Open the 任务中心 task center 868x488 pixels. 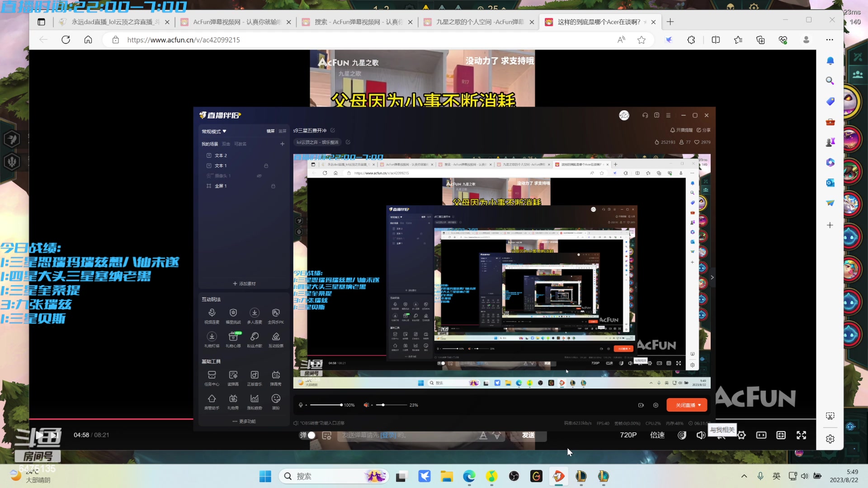(212, 378)
